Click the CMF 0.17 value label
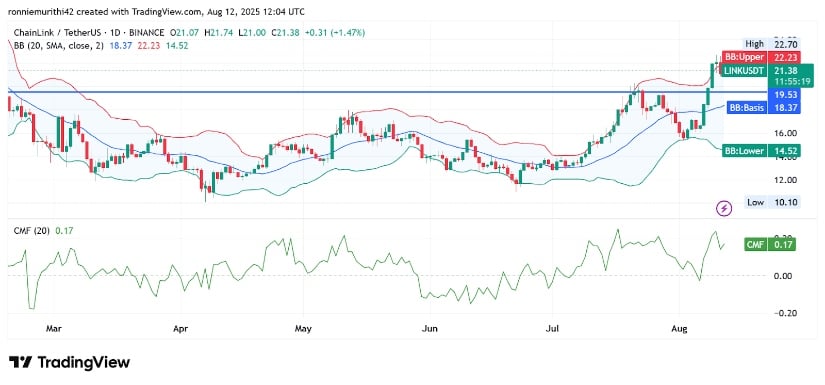The image size is (825, 385). [x=770, y=245]
